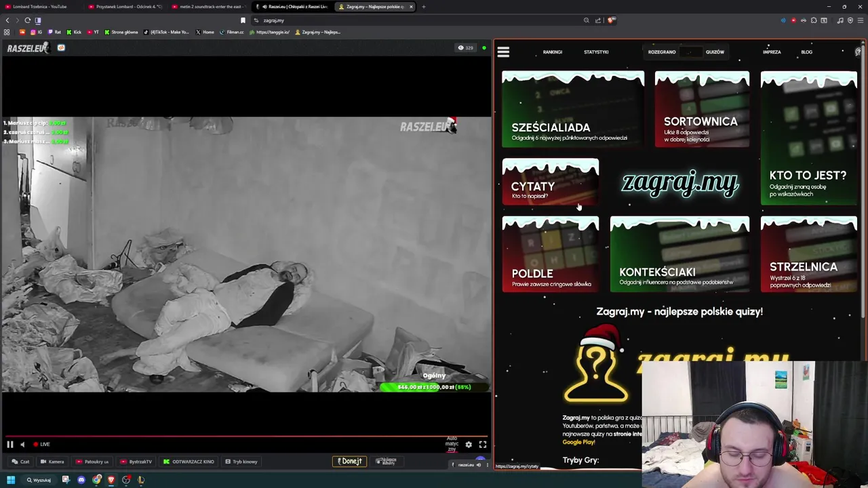868x488 pixels.
Task: Follow the Google Play link
Action: 578,442
